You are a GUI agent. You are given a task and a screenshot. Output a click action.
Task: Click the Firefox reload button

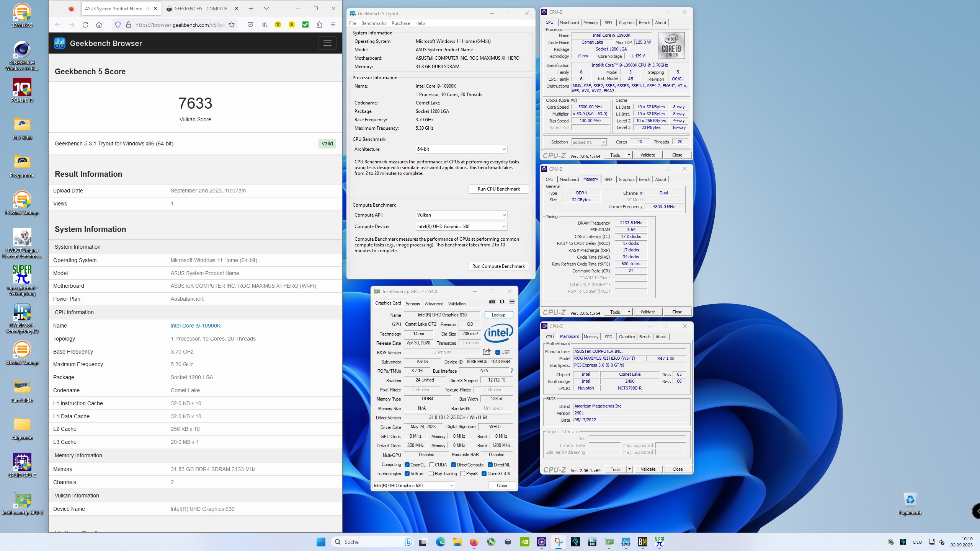pyautogui.click(x=85, y=25)
